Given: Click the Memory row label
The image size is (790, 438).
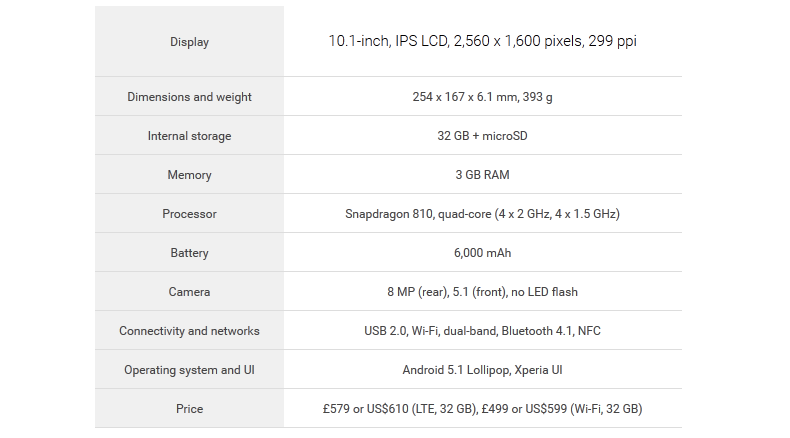Looking at the screenshot, I should point(189,175).
